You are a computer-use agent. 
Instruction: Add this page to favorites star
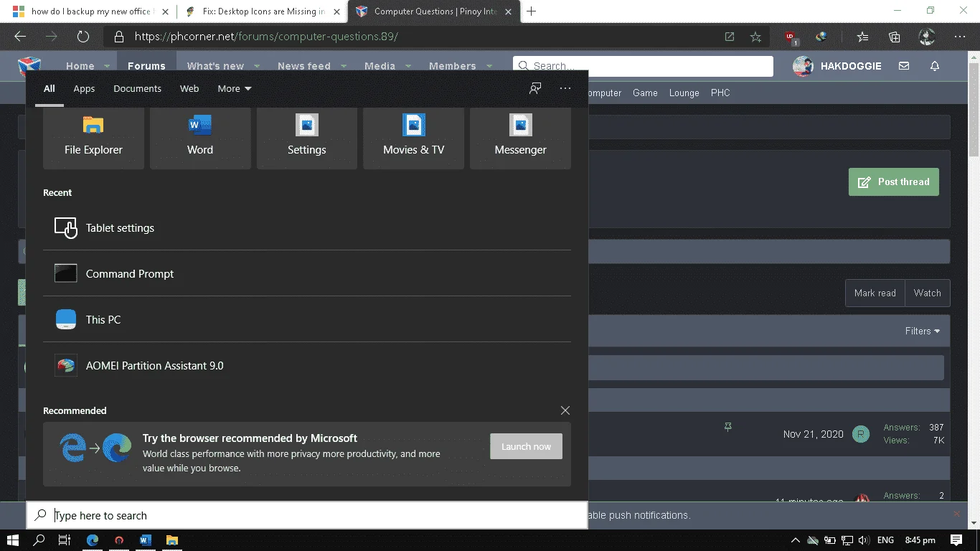click(x=755, y=37)
